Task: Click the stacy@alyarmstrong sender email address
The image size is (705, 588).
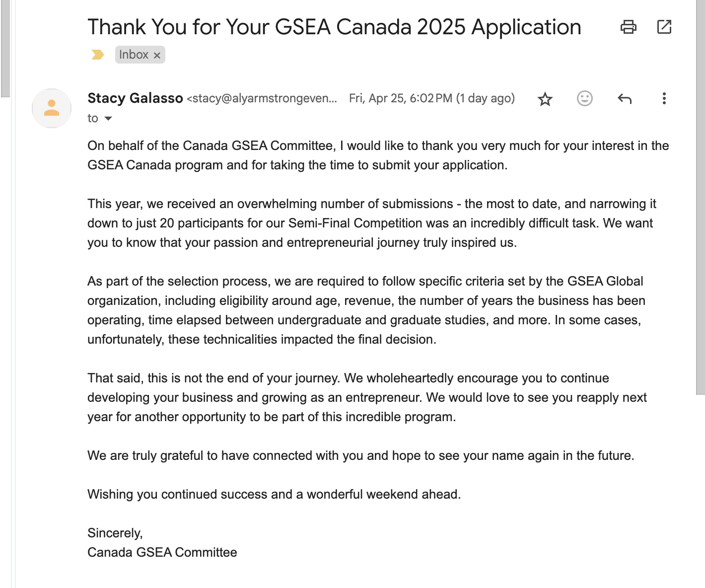Action: (262, 98)
